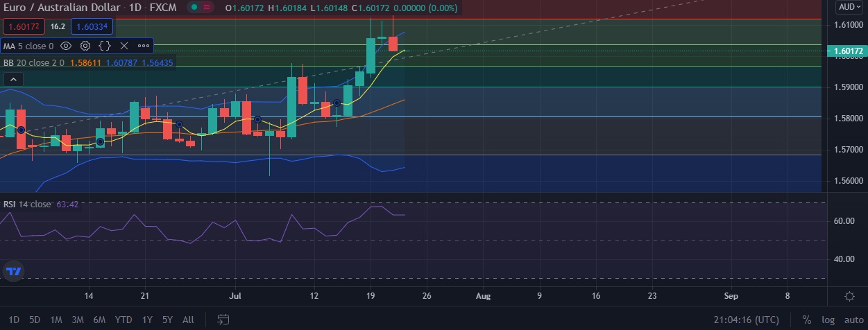The height and width of the screenshot is (330, 868).
Task: Open the AUD currency dropdown
Action: click(850, 7)
